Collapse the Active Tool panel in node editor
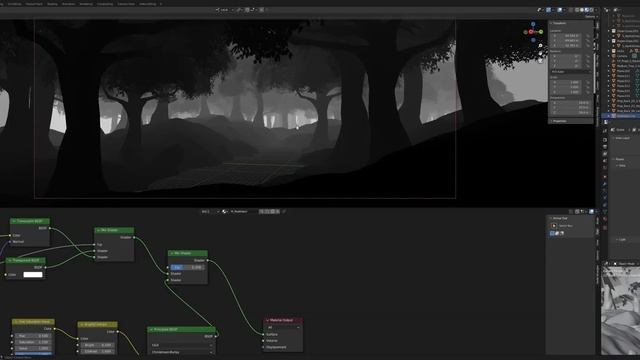The height and width of the screenshot is (360, 640). [550, 218]
